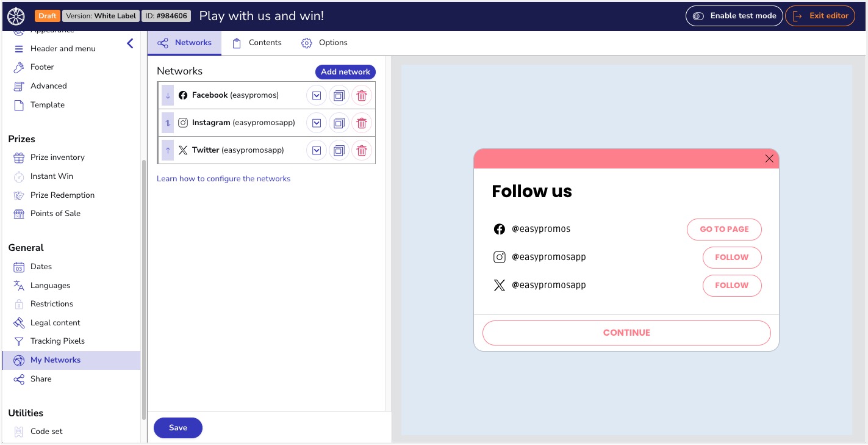Open the Advanced section
The width and height of the screenshot is (868, 445).
tap(48, 86)
